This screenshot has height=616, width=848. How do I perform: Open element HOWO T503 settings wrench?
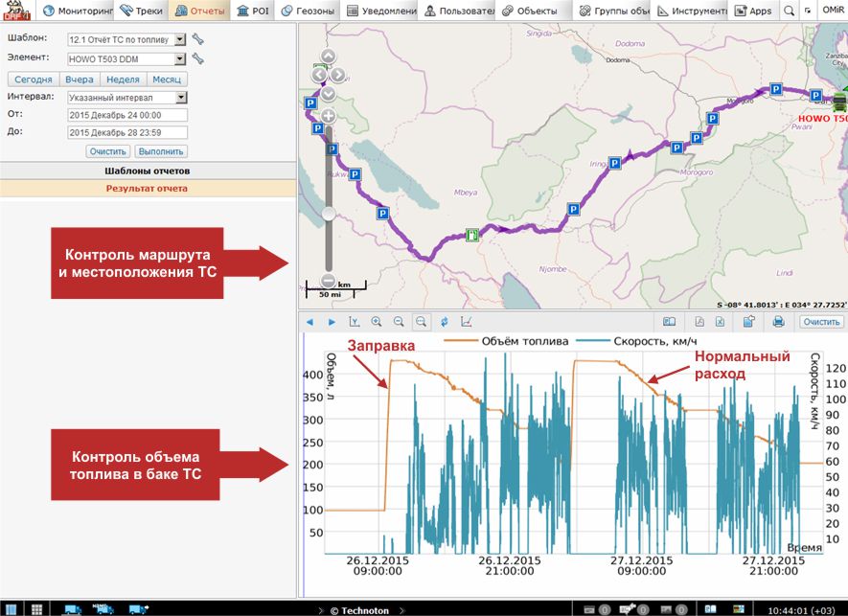click(x=198, y=58)
